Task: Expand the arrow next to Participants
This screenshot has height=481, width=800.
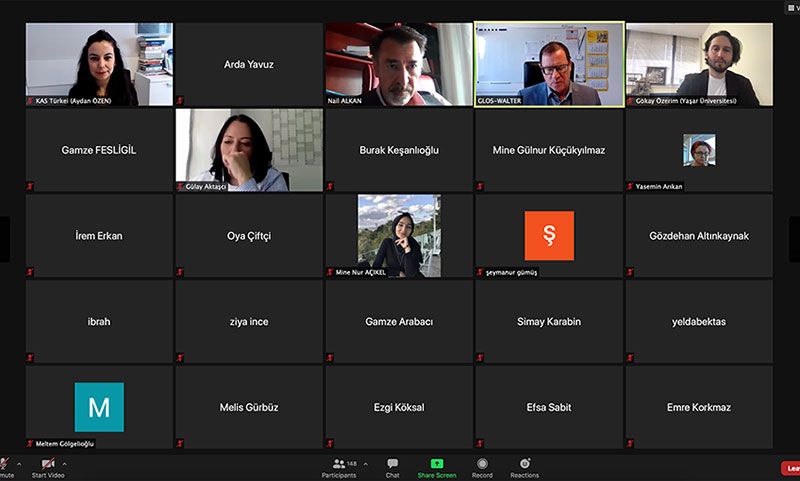Action: point(365,463)
